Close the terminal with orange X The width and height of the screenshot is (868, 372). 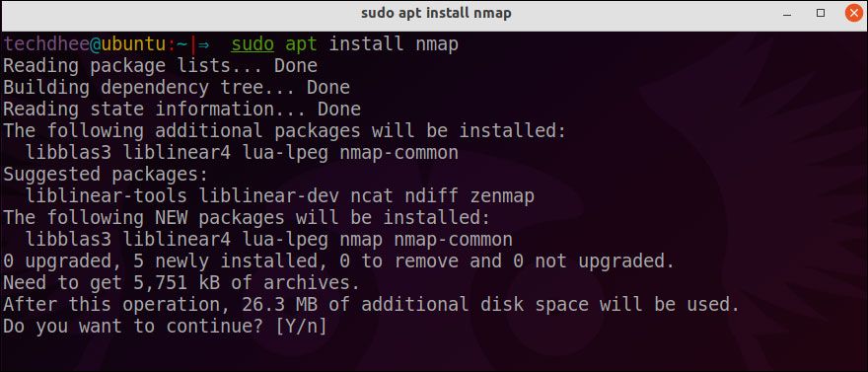point(853,13)
